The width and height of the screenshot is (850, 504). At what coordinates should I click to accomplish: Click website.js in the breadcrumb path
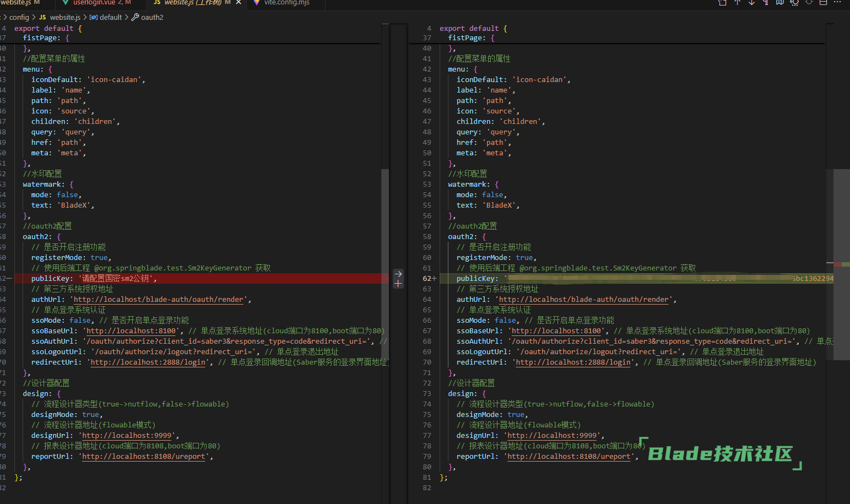click(64, 17)
